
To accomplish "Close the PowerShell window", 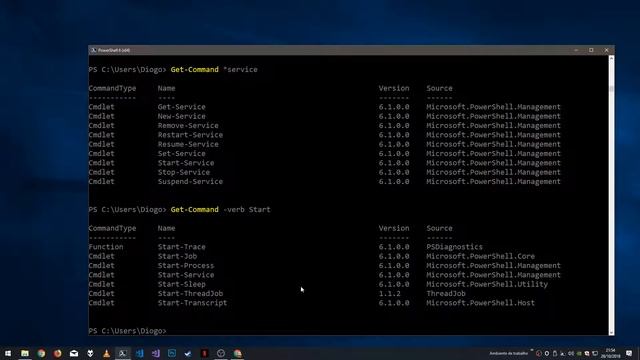I will [607, 50].
